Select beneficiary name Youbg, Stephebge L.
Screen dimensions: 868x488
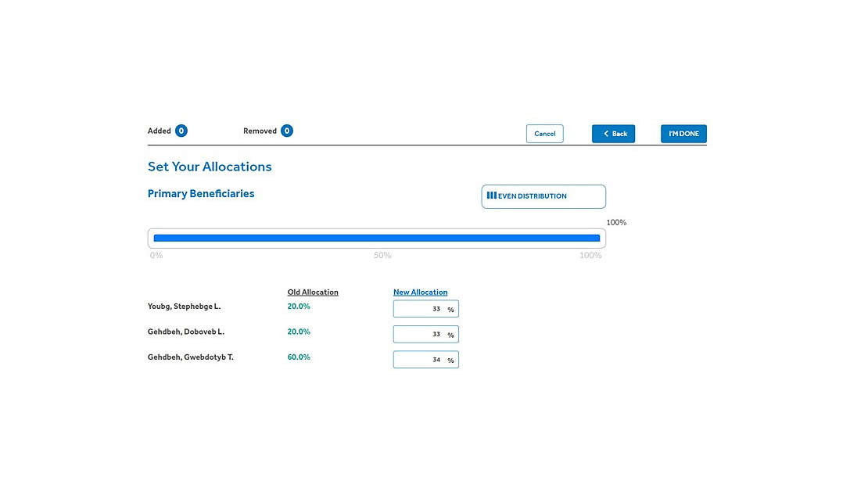point(184,307)
